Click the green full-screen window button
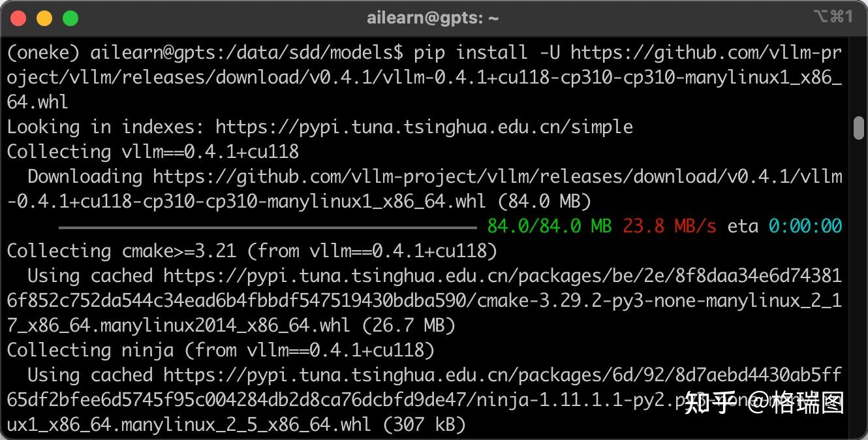This screenshot has height=440, width=868. click(70, 18)
